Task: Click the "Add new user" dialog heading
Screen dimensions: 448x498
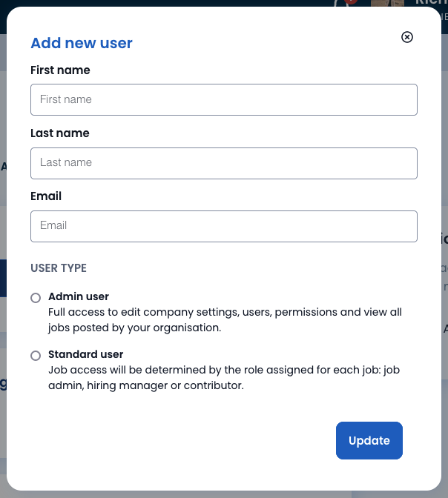Action: coord(82,43)
